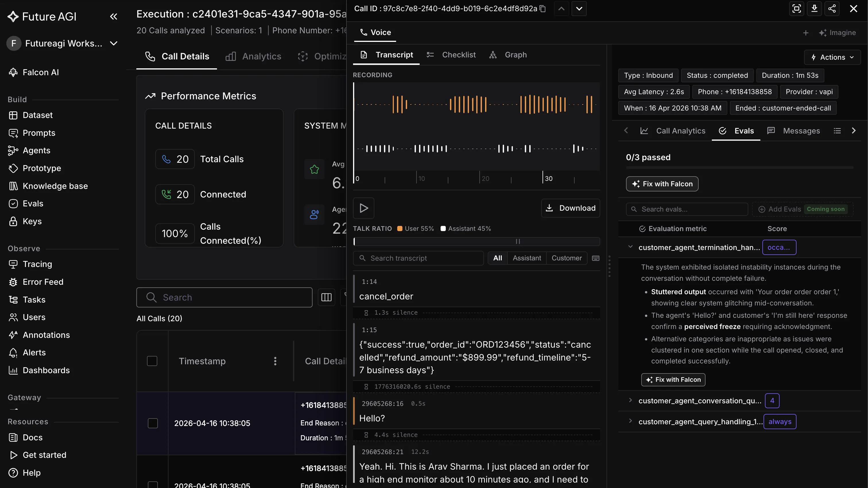This screenshot has width=868, height=488.
Task: Toggle keyboard icon beside Customer filter
Action: (596, 258)
